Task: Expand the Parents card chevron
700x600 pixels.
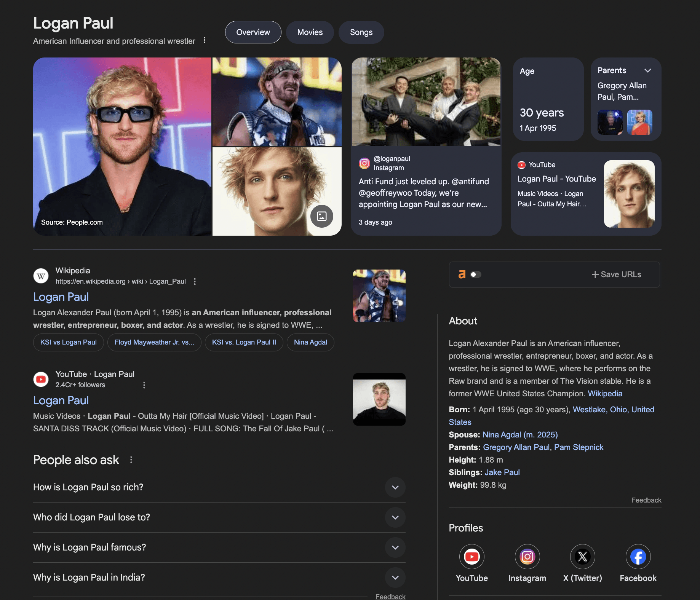Action: point(648,70)
